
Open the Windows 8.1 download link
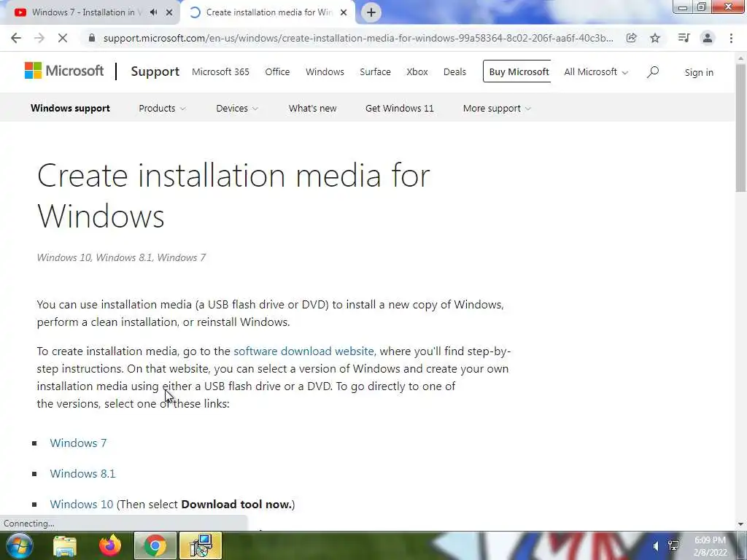pos(83,474)
